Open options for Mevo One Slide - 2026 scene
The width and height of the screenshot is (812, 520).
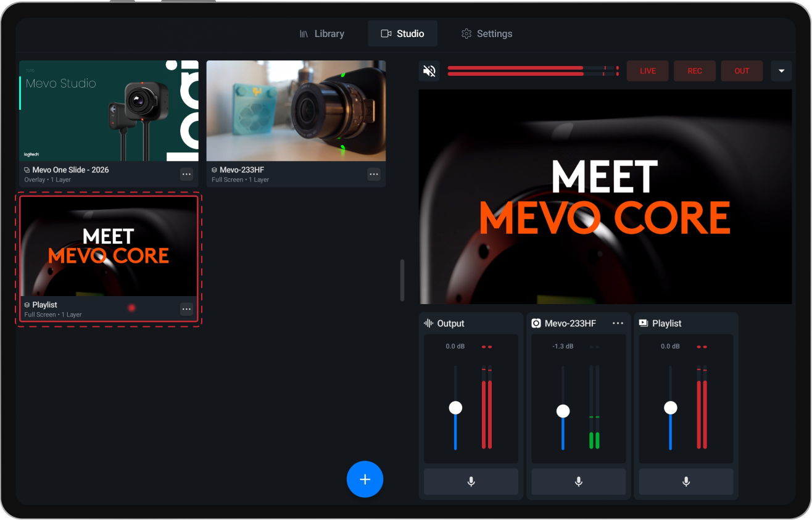click(x=186, y=174)
